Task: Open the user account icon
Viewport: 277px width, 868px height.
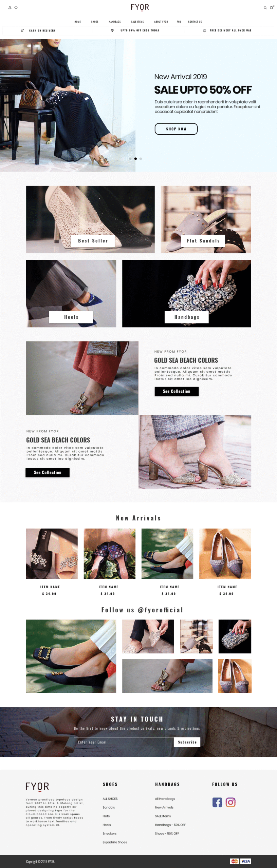Action: 10,7
